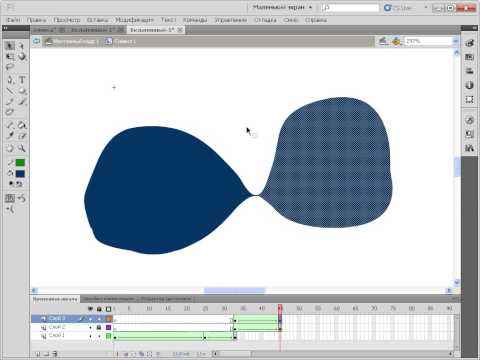Viewport: 480px width, 360px height.
Task: Select the Bone tool
Action: point(10,125)
